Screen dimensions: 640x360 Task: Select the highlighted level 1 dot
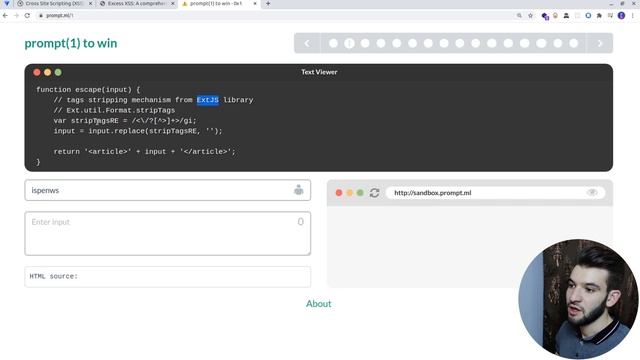click(349, 43)
